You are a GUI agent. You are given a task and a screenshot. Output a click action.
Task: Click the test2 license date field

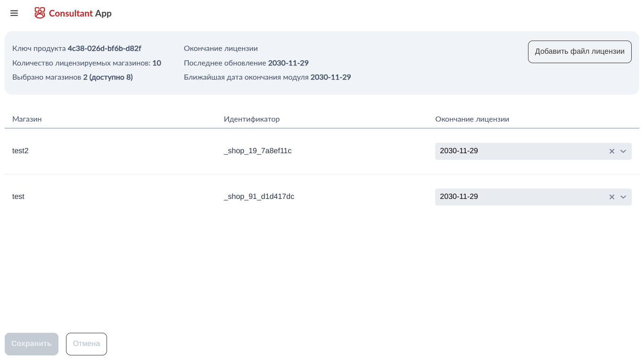(519, 151)
